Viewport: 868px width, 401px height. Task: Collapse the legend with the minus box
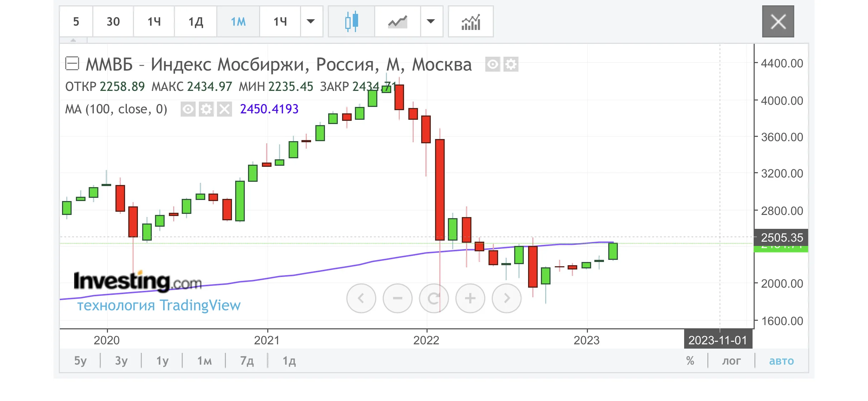point(72,64)
